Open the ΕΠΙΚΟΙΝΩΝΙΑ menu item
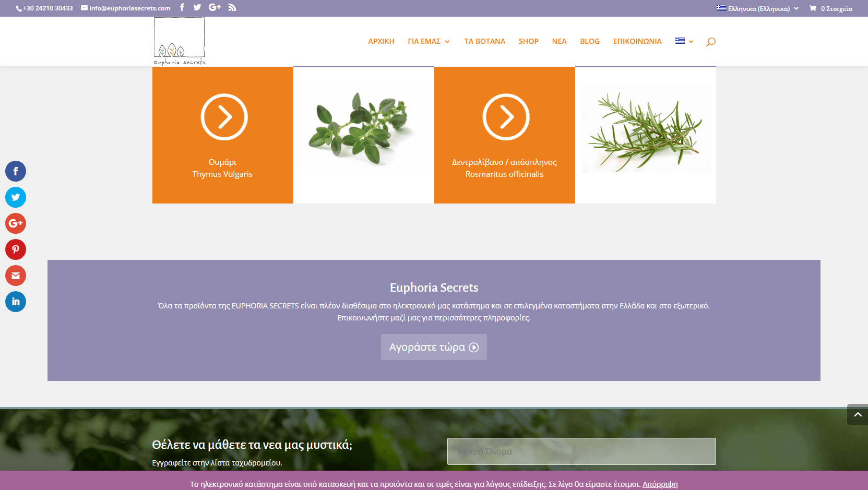This screenshot has height=490, width=868. point(637,41)
